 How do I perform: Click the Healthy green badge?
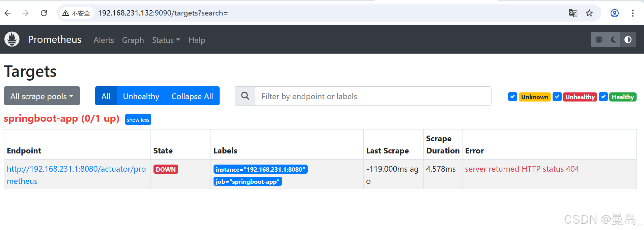point(623,97)
